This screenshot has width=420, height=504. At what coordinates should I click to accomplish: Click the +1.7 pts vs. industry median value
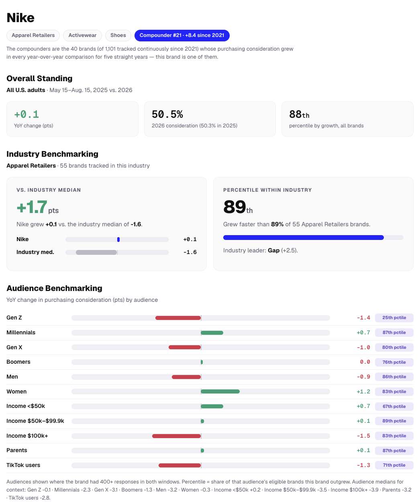pyautogui.click(x=38, y=207)
